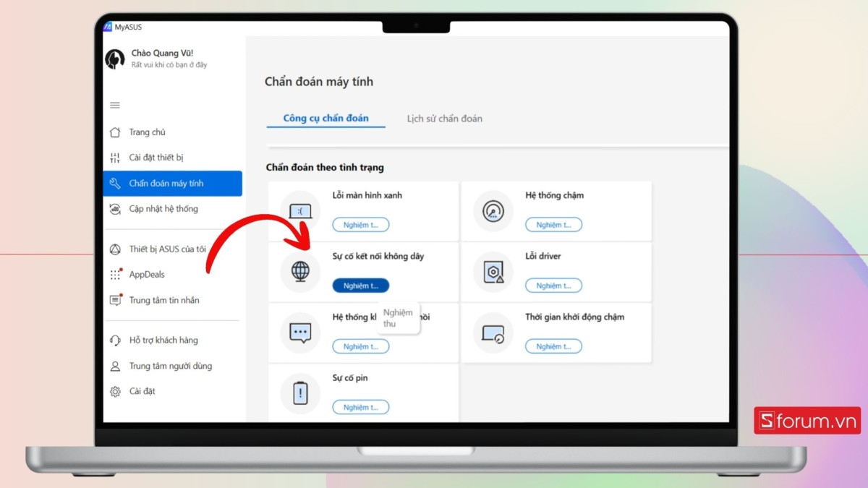This screenshot has height=488, width=868.
Task: Select the battery problem icon
Action: 300,393
